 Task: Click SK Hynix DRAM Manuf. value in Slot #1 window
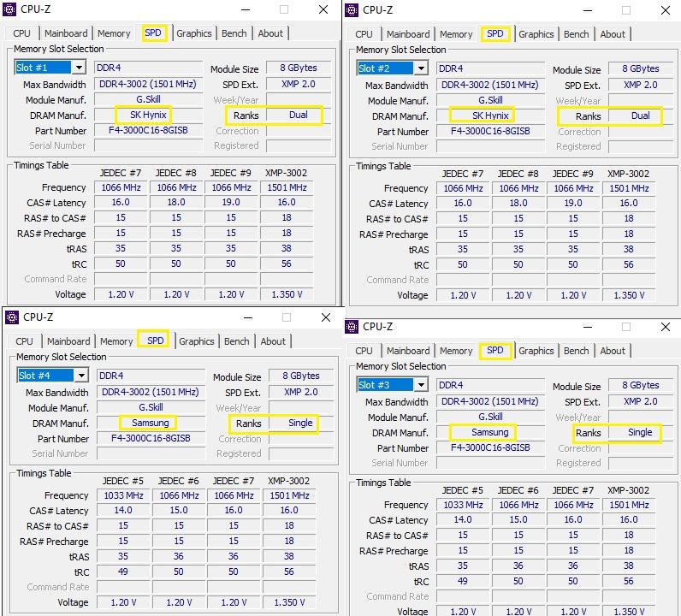point(148,115)
